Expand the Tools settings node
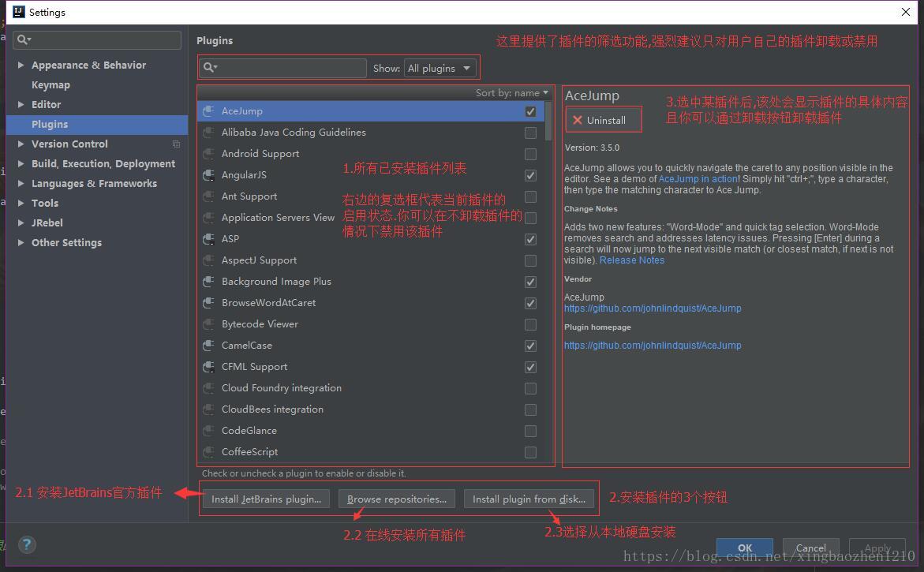The width and height of the screenshot is (924, 572). pos(21,203)
